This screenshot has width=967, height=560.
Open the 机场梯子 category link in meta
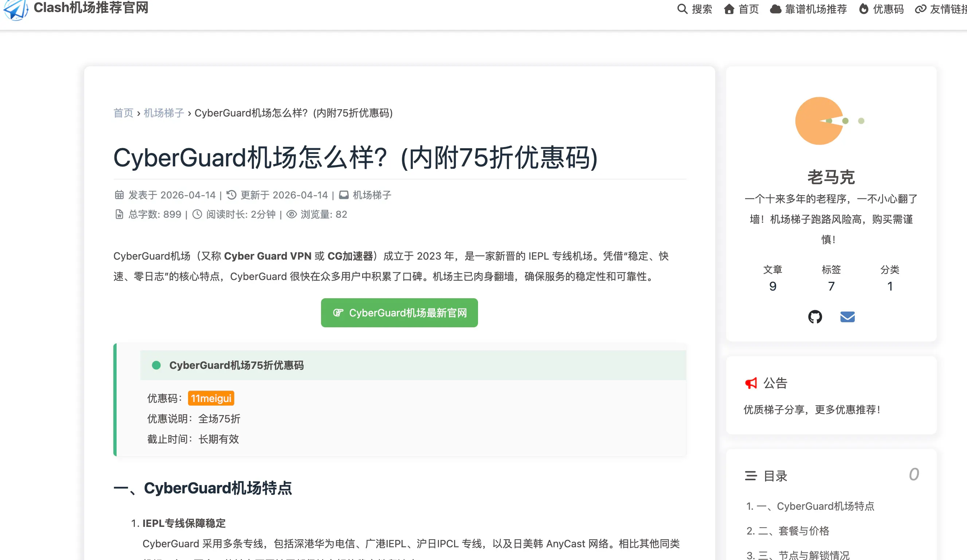(x=372, y=195)
